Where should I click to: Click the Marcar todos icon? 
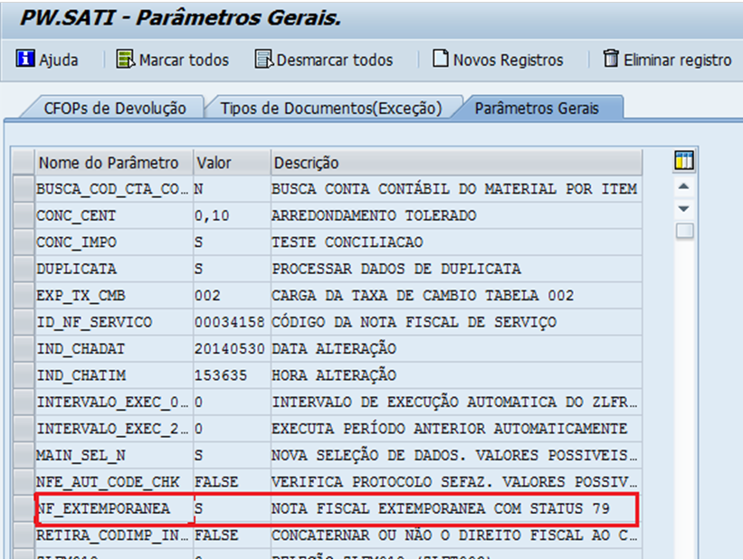click(125, 59)
